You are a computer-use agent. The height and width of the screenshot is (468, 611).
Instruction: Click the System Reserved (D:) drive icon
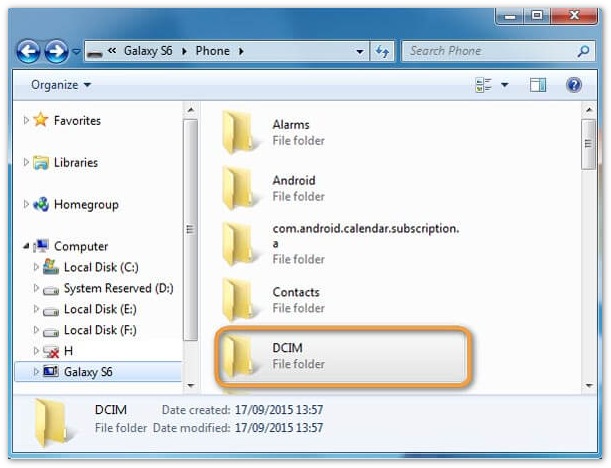point(51,290)
